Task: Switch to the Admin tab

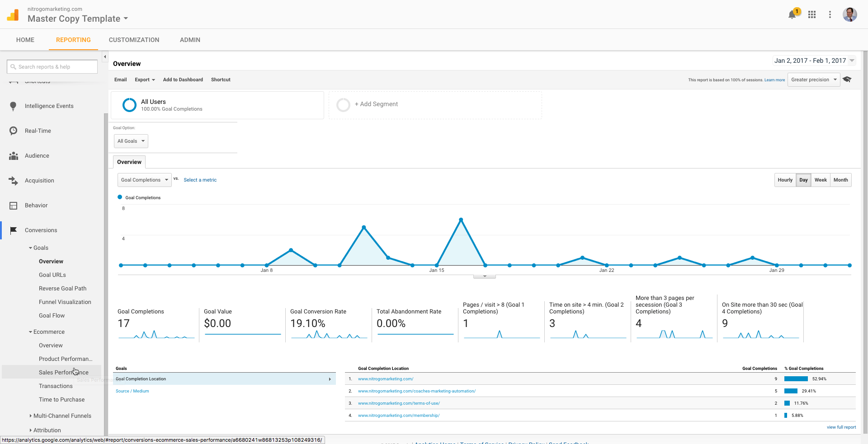Action: pyautogui.click(x=190, y=40)
